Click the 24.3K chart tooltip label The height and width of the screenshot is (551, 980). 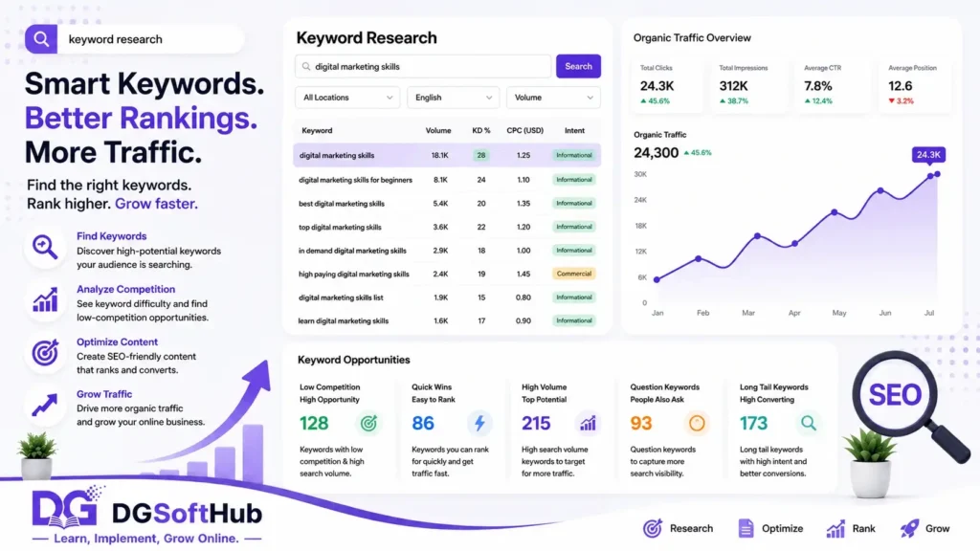tap(928, 154)
